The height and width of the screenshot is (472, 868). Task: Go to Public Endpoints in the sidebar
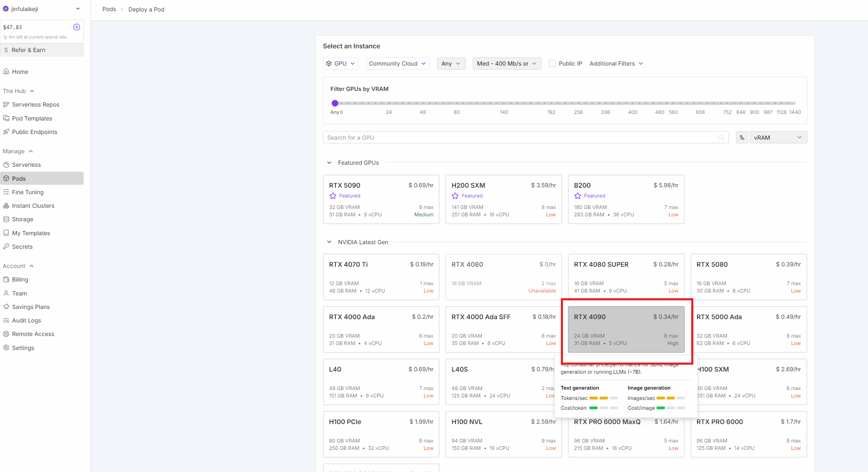pos(34,132)
